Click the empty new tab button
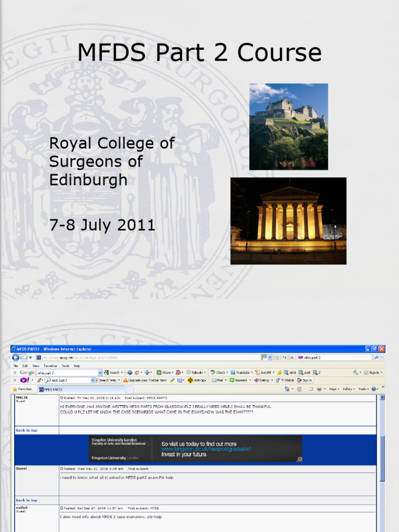 (129, 390)
